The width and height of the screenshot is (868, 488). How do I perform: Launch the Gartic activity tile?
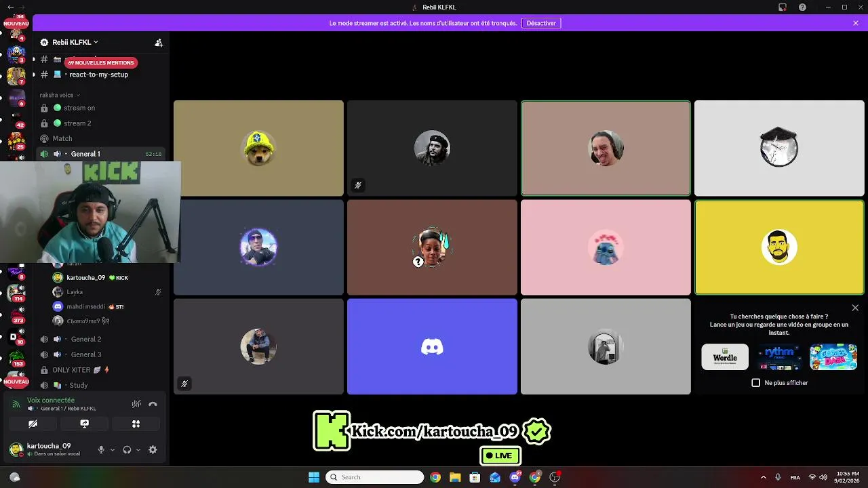(833, 357)
